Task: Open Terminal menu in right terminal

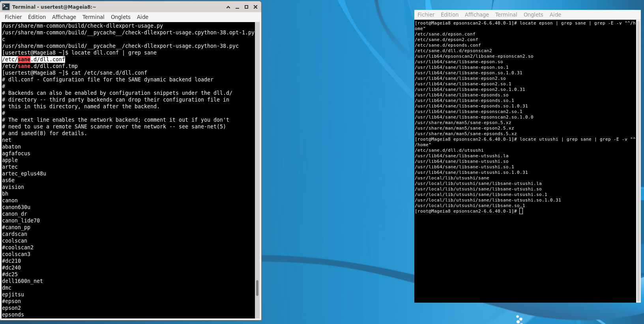Action: 506,15
